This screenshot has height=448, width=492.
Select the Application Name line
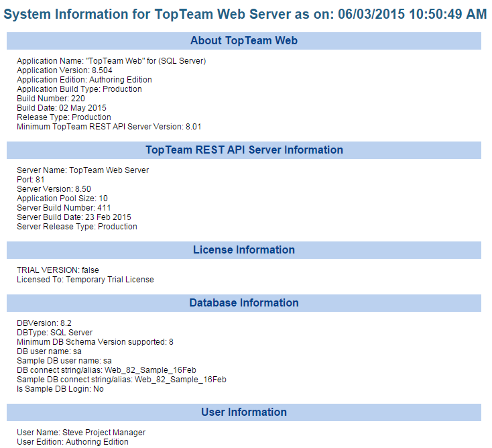(x=111, y=61)
